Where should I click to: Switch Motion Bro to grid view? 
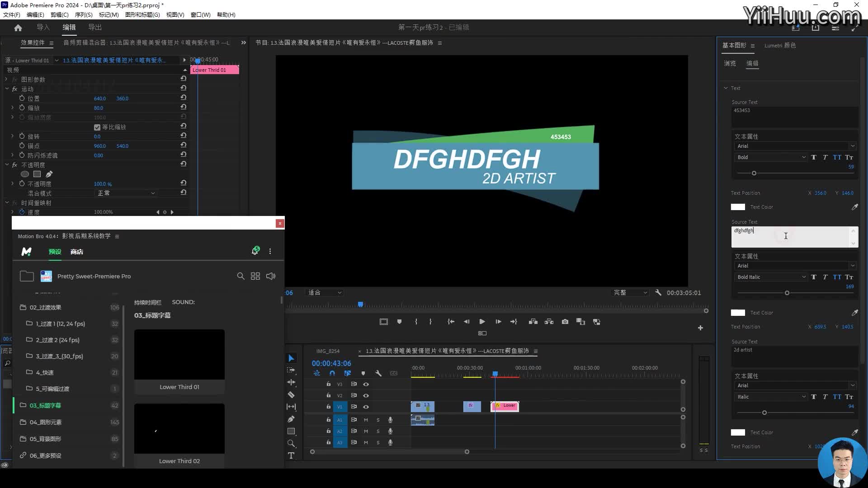[x=255, y=276]
